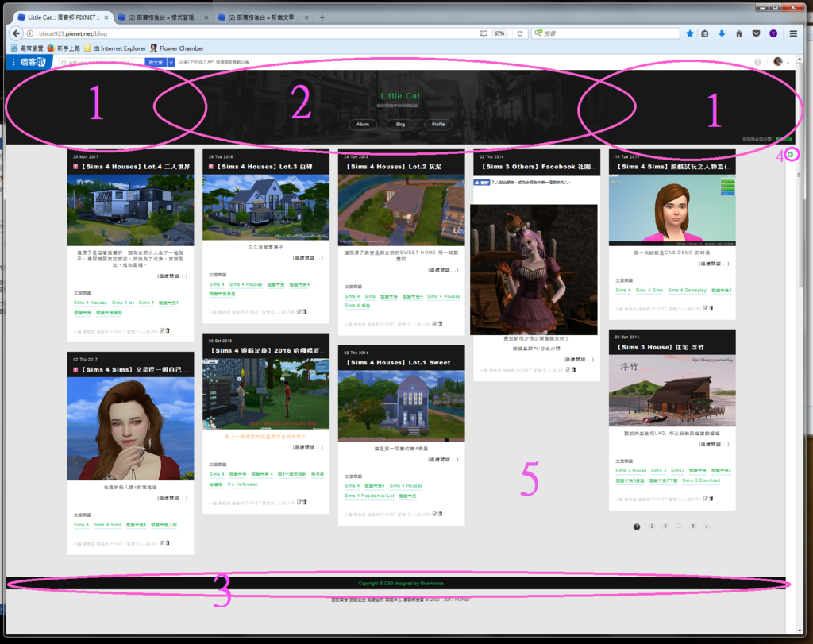This screenshot has height=644, width=813.
Task: Open site information icon in address bar
Action: tap(30, 33)
